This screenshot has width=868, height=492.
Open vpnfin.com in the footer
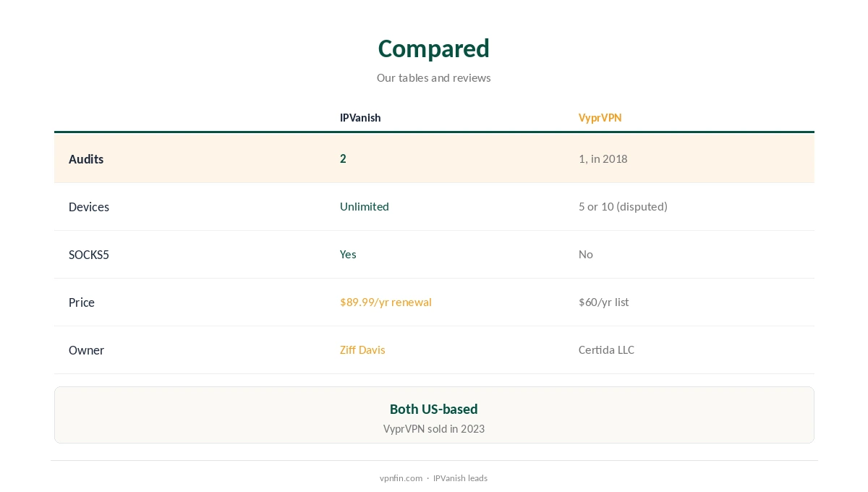[401, 478]
